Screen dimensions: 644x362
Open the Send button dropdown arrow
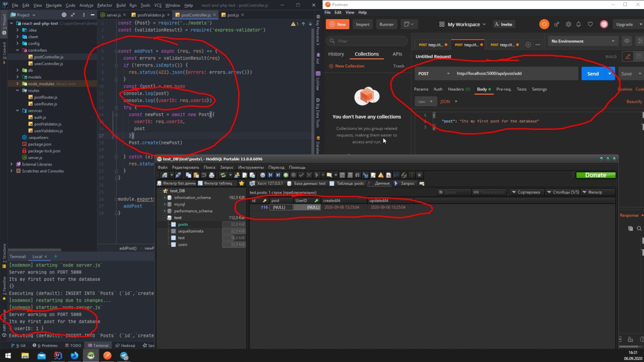click(x=610, y=74)
